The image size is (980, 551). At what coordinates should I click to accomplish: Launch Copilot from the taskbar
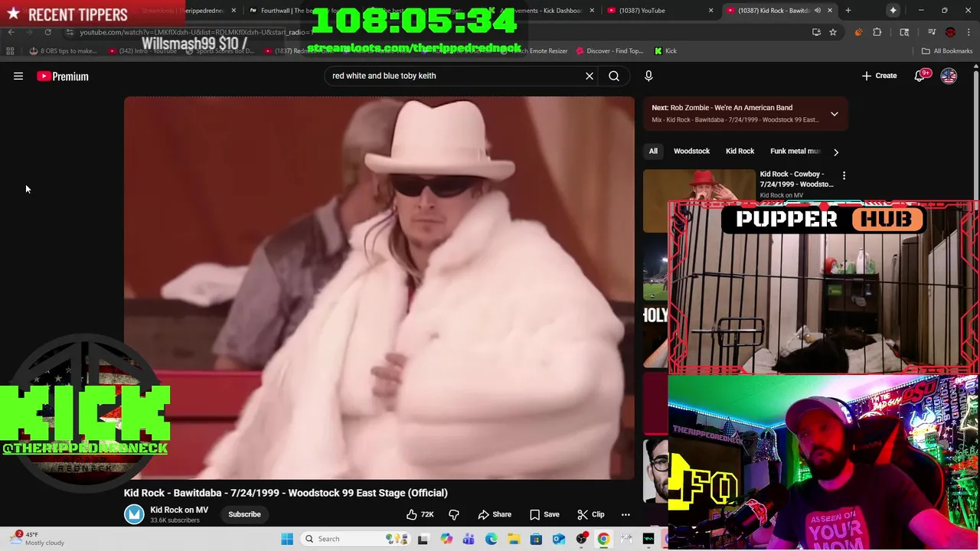tap(446, 539)
